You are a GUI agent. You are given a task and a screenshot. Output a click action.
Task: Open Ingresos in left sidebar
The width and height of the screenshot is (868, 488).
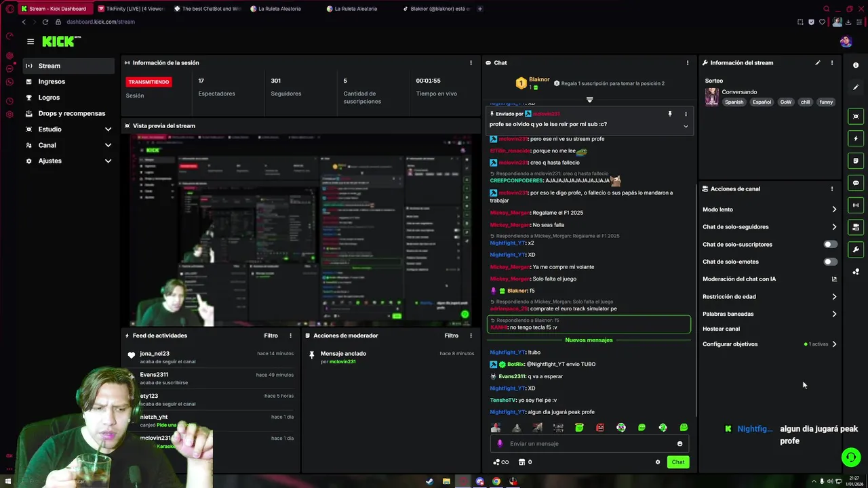(68, 81)
